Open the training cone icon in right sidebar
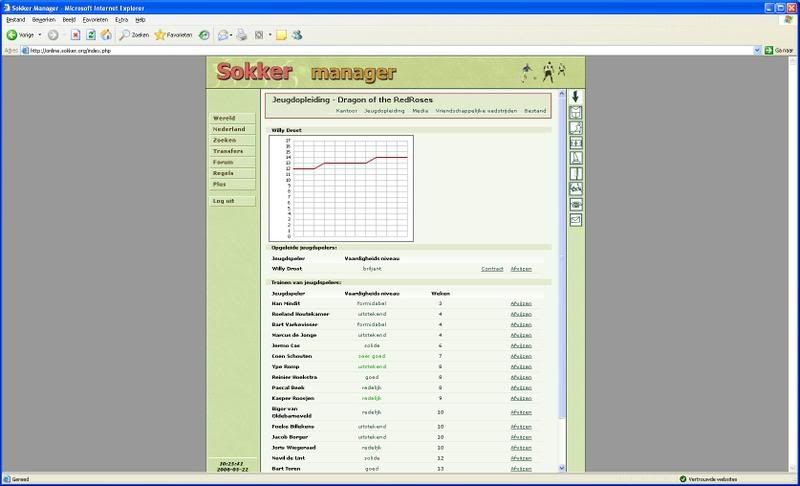800x486 pixels. (x=576, y=158)
